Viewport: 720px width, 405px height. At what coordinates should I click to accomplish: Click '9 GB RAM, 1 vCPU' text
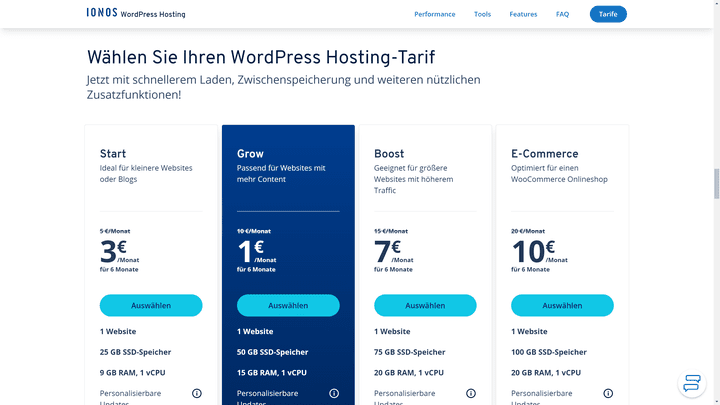(x=132, y=373)
